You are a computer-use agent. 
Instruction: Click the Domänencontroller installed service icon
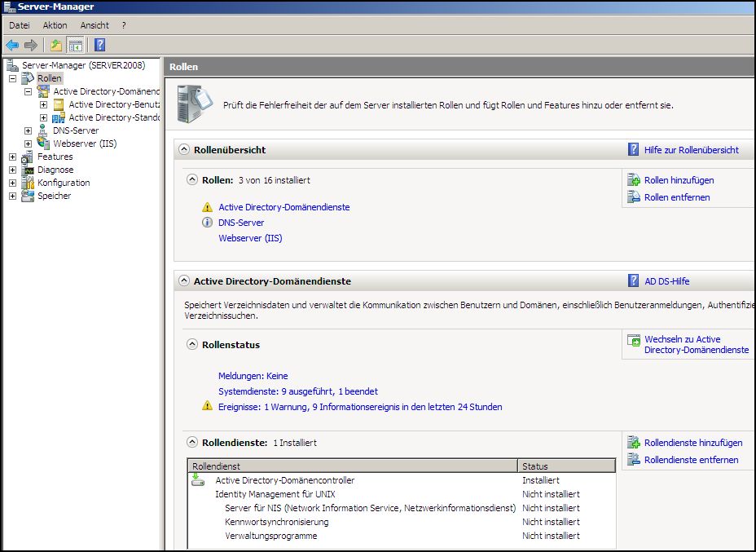198,479
